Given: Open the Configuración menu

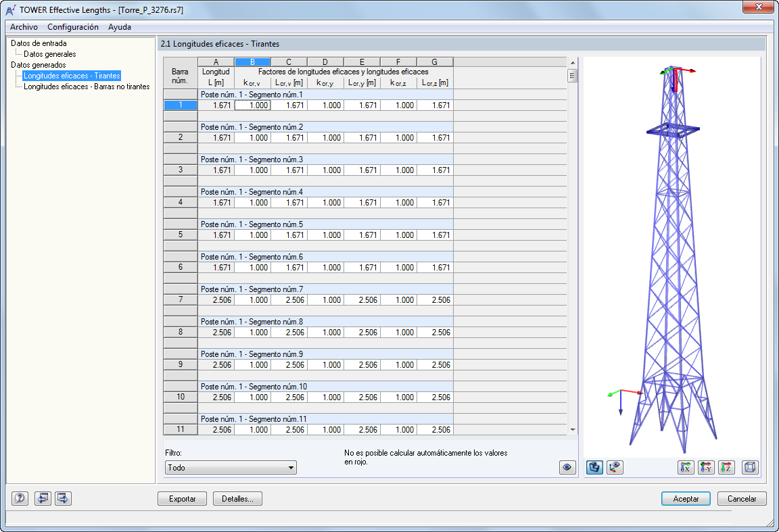Looking at the screenshot, I should [x=72, y=27].
